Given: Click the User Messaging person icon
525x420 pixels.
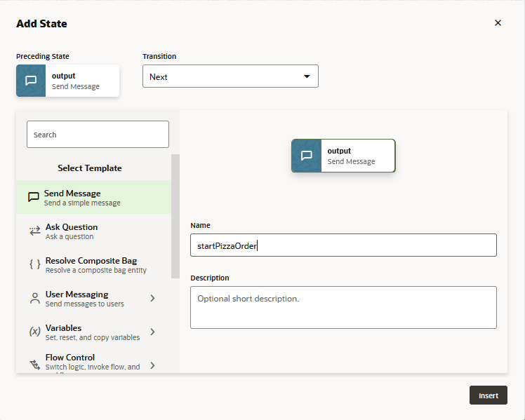Looking at the screenshot, I should [x=35, y=298].
